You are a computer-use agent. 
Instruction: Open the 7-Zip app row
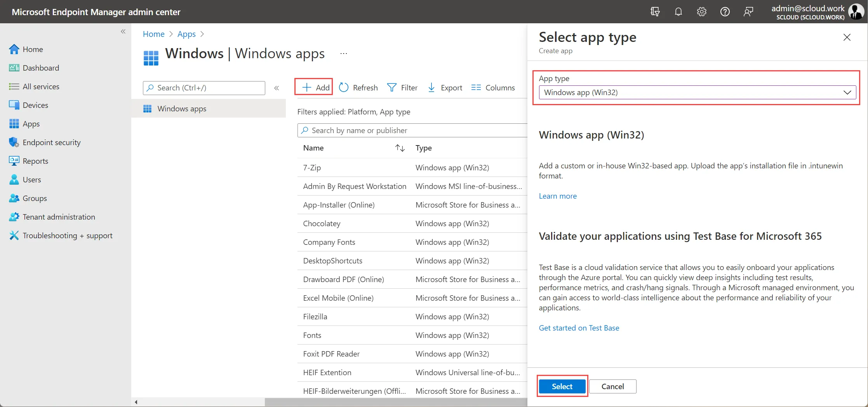click(412, 168)
